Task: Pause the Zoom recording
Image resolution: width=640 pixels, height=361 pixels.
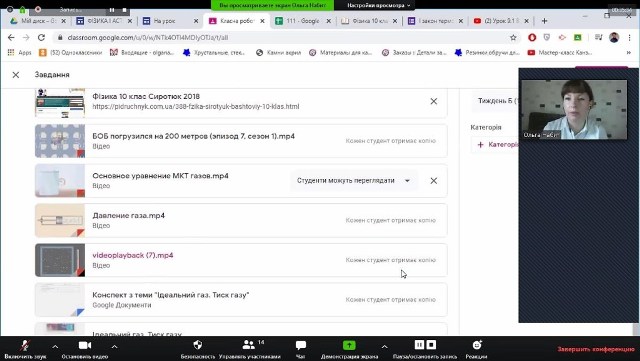Action: (419, 345)
